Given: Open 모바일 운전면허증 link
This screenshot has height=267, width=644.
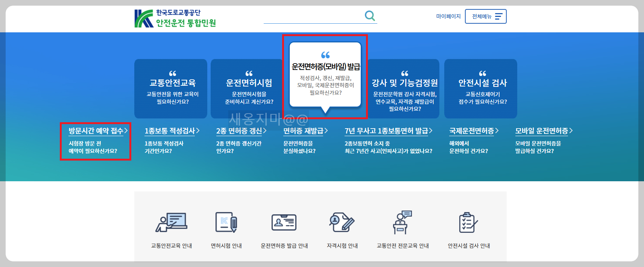Looking at the screenshot, I should (544, 131).
